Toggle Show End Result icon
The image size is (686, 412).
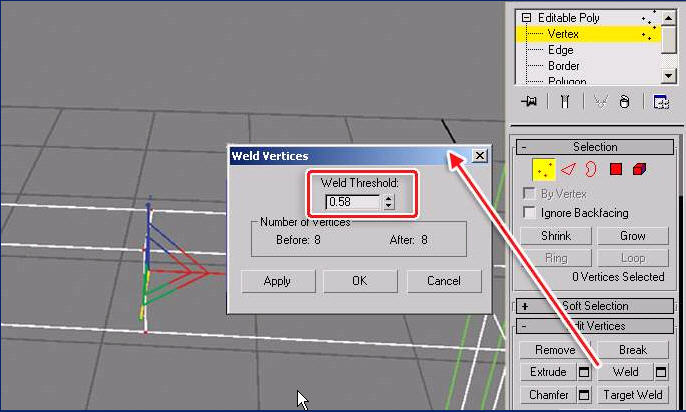click(565, 101)
